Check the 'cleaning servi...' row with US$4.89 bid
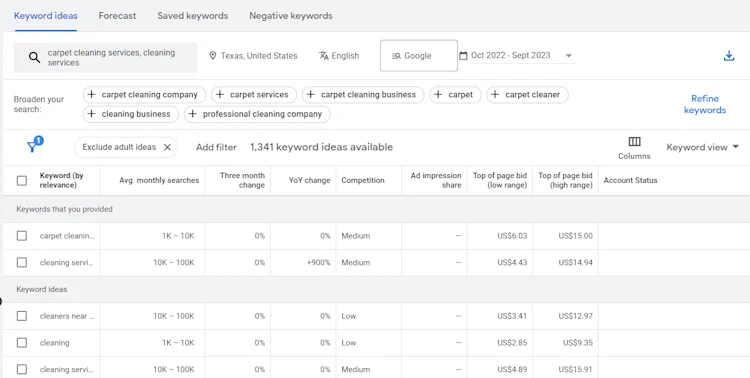The width and height of the screenshot is (750, 378). (22, 369)
